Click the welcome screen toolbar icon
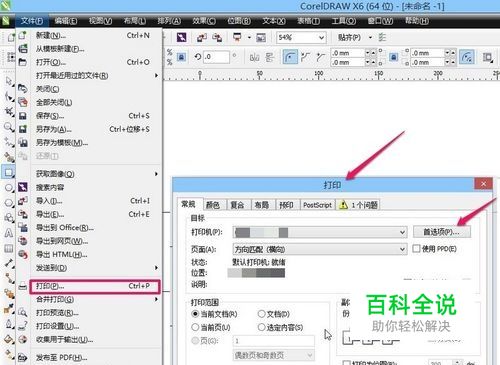Screen dimensions: 500x365 pyautogui.click(x=261, y=37)
